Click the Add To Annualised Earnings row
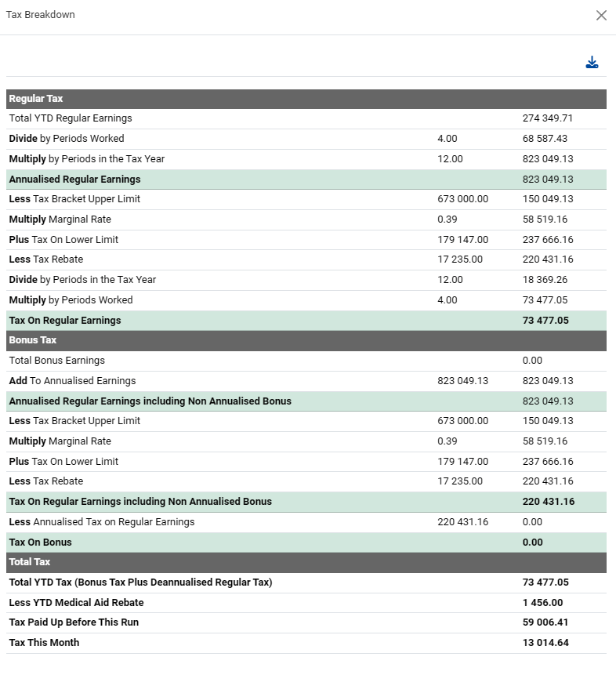 tap(72, 381)
